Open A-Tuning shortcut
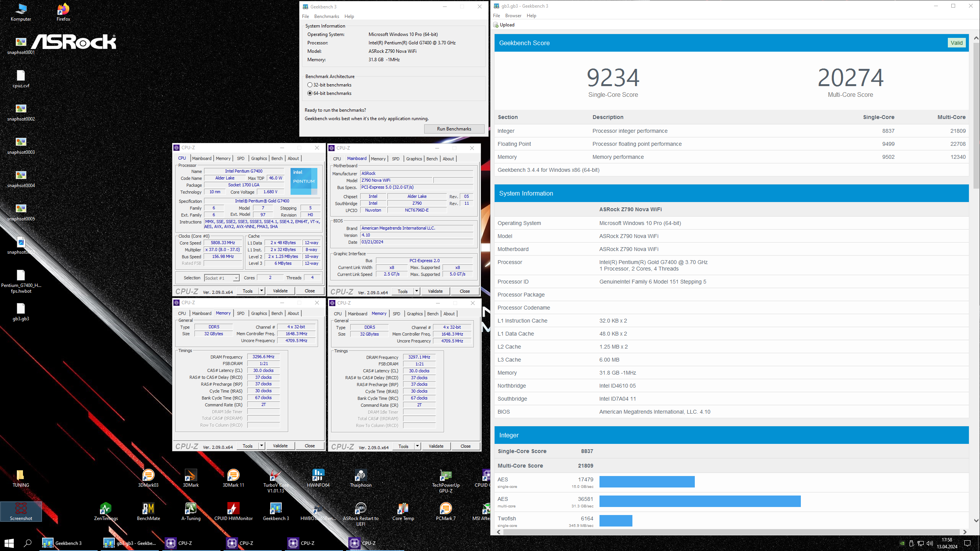This screenshot has width=980, height=551. 191,512
